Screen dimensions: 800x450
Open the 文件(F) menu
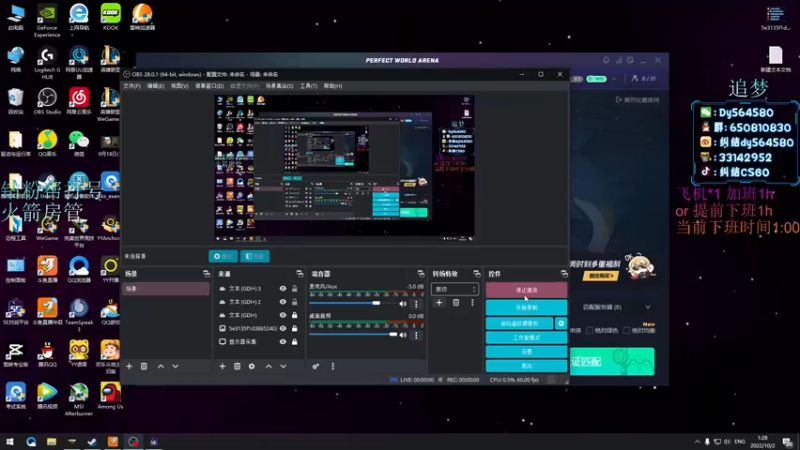click(132, 86)
